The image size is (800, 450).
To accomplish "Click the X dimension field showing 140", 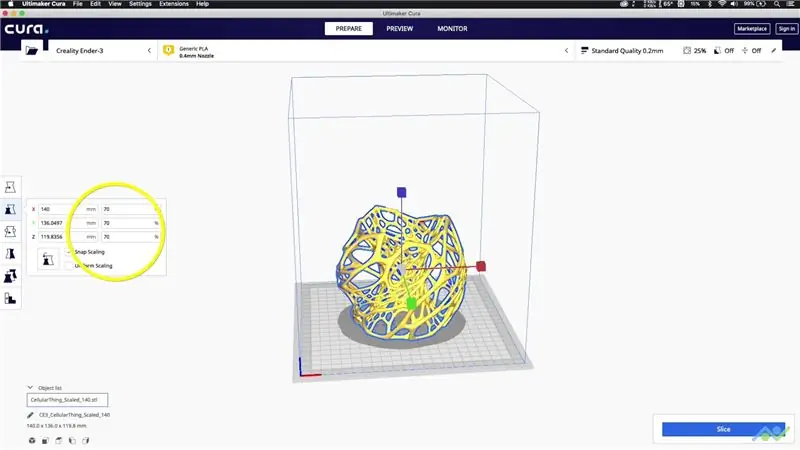I will point(67,209).
